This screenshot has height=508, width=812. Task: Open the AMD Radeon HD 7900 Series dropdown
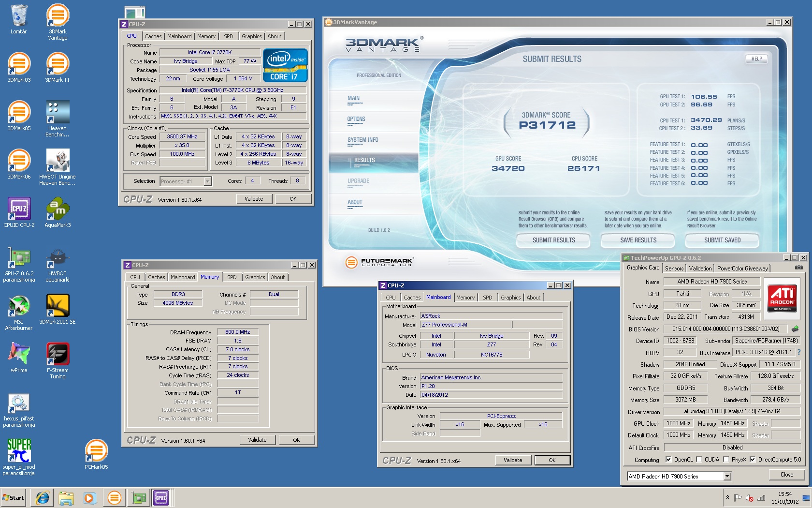point(727,477)
